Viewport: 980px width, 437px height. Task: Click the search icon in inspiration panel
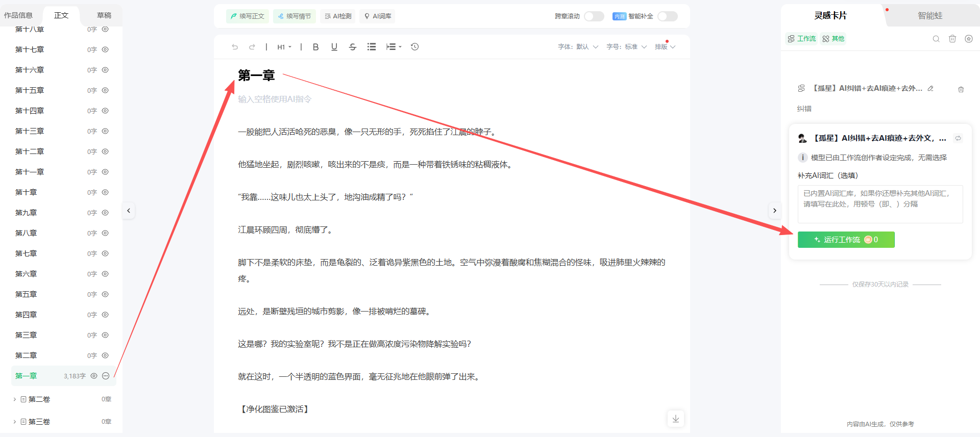[936, 39]
